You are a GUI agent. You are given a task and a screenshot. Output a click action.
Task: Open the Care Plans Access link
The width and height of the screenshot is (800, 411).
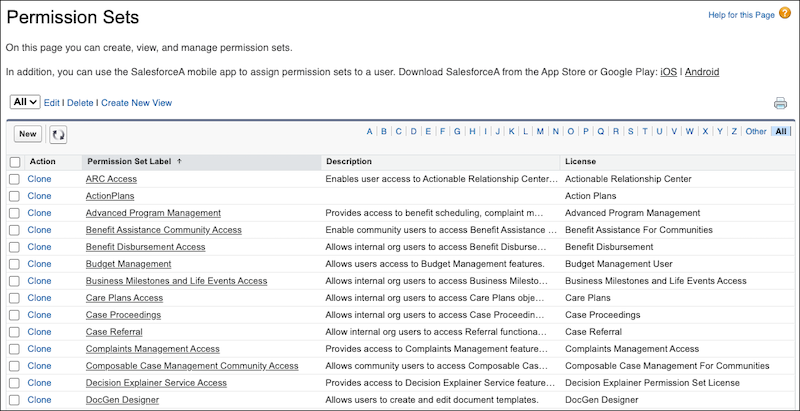coord(124,298)
